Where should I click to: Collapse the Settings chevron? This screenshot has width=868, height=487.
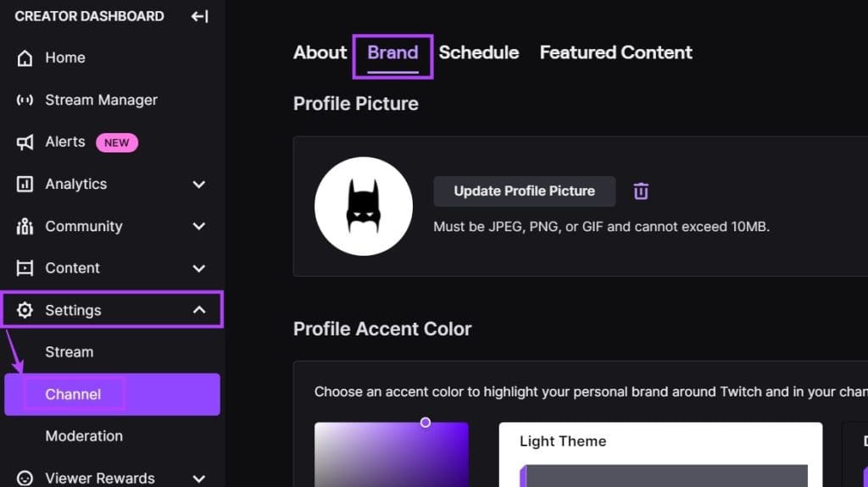pyautogui.click(x=199, y=310)
